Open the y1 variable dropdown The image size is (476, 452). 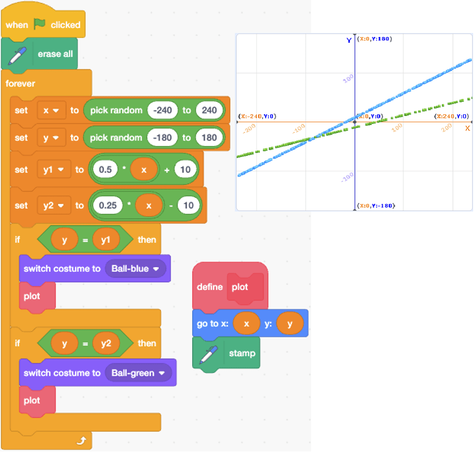[x=52, y=169]
